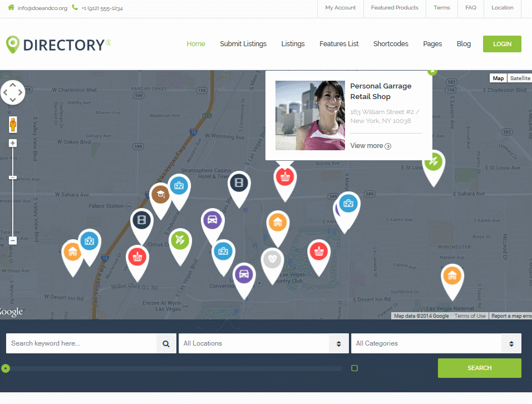The image size is (532, 404).
Task: Open the My Account link
Action: pyautogui.click(x=341, y=7)
